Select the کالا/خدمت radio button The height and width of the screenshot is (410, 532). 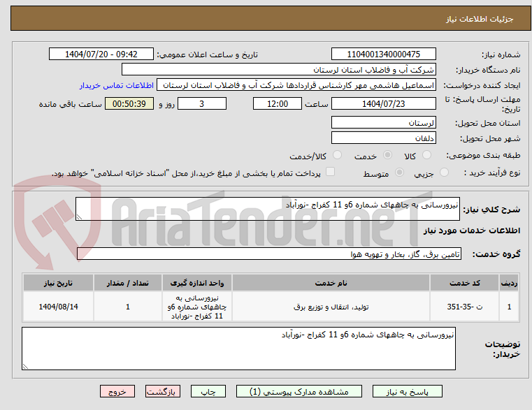(337, 155)
